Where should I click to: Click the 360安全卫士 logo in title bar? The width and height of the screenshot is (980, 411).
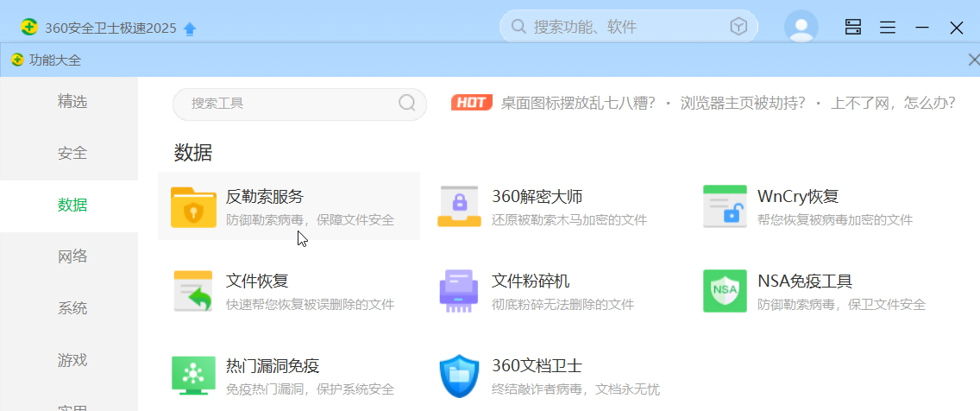click(28, 28)
